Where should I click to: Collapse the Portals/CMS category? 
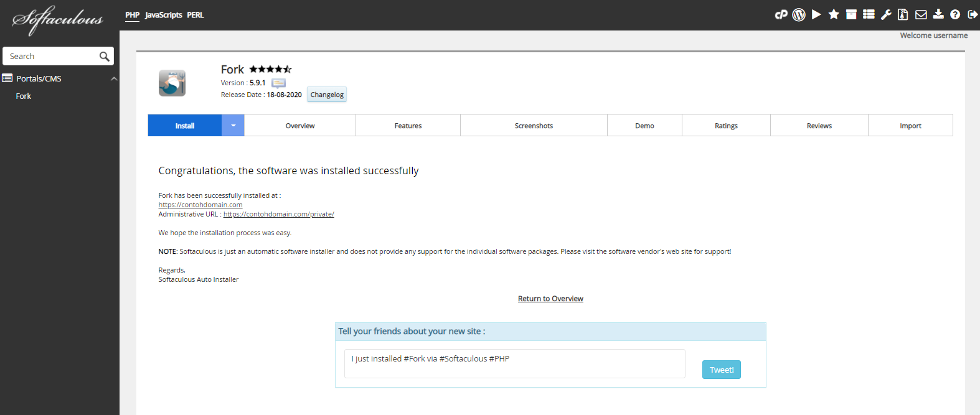(x=114, y=79)
